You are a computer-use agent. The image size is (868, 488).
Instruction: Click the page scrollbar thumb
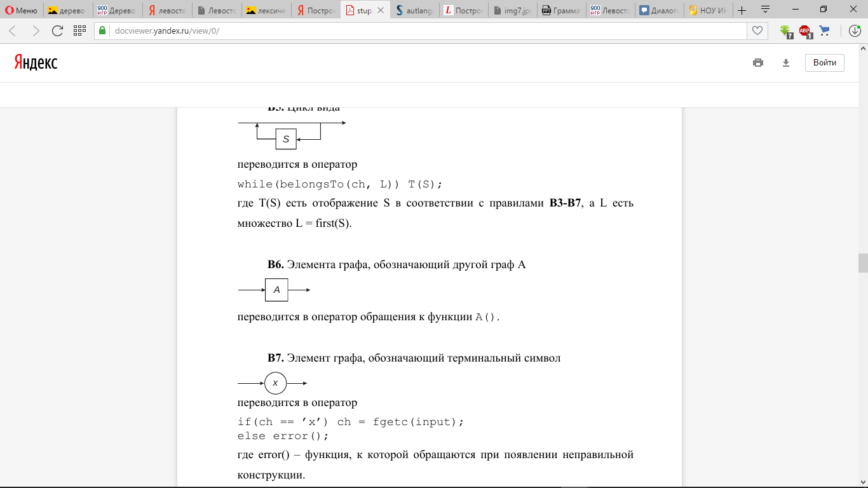coord(863,263)
